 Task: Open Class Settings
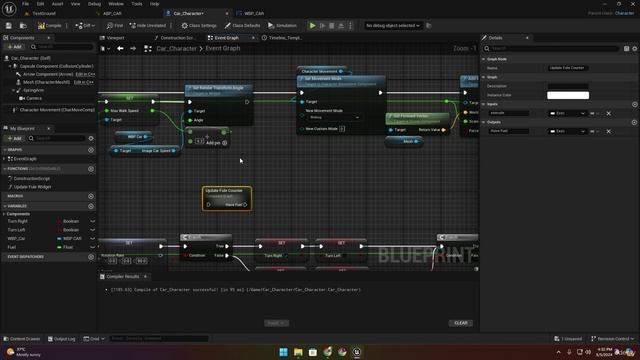[x=199, y=26]
